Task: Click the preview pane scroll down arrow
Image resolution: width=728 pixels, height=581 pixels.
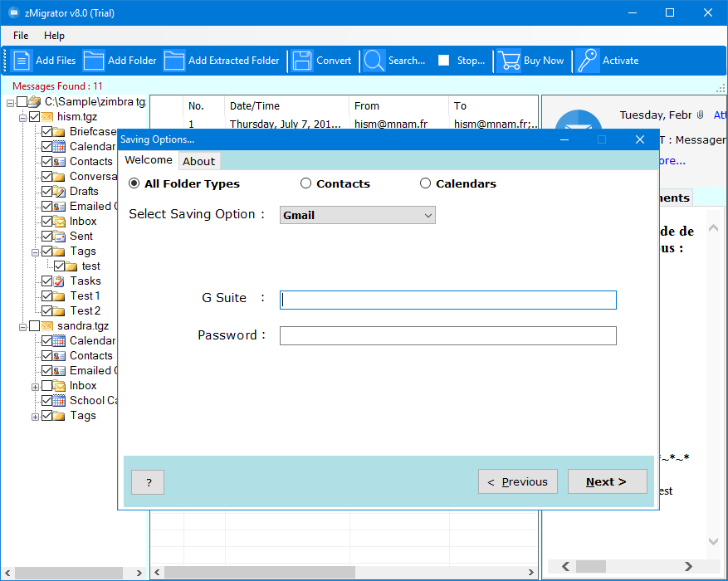Action: pyautogui.click(x=714, y=541)
